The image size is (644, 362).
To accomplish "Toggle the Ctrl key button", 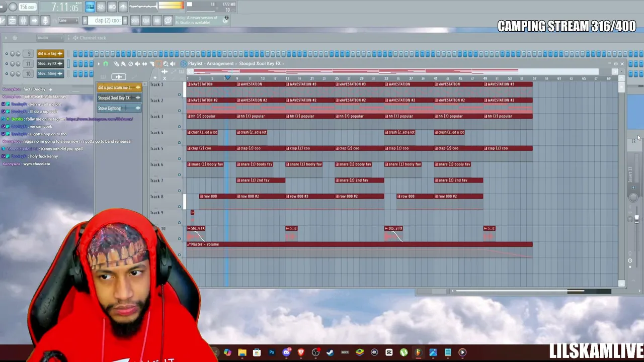I will 146,21.
